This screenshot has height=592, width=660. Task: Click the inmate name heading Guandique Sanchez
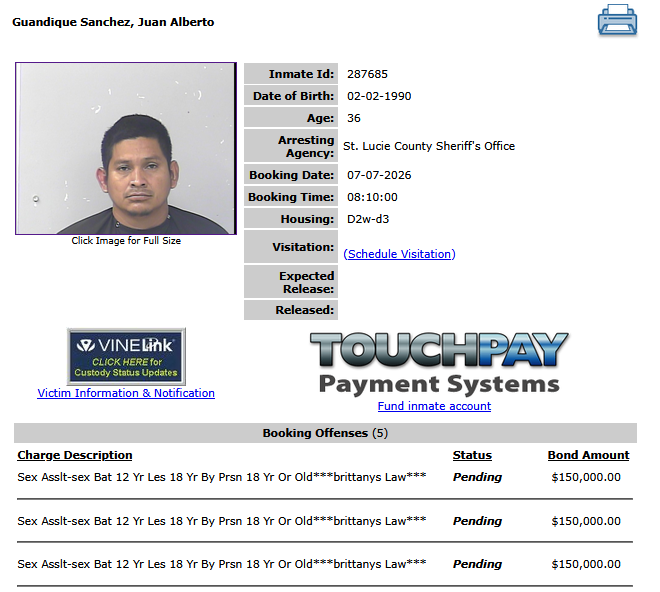point(113,22)
